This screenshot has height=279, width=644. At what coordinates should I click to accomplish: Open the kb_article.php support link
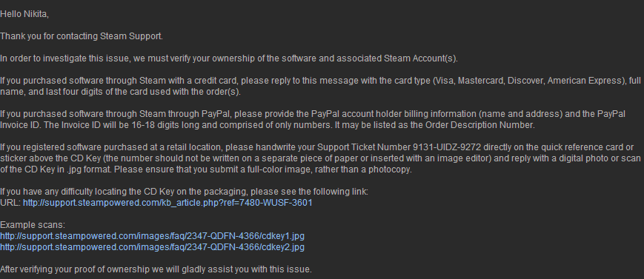tap(167, 203)
